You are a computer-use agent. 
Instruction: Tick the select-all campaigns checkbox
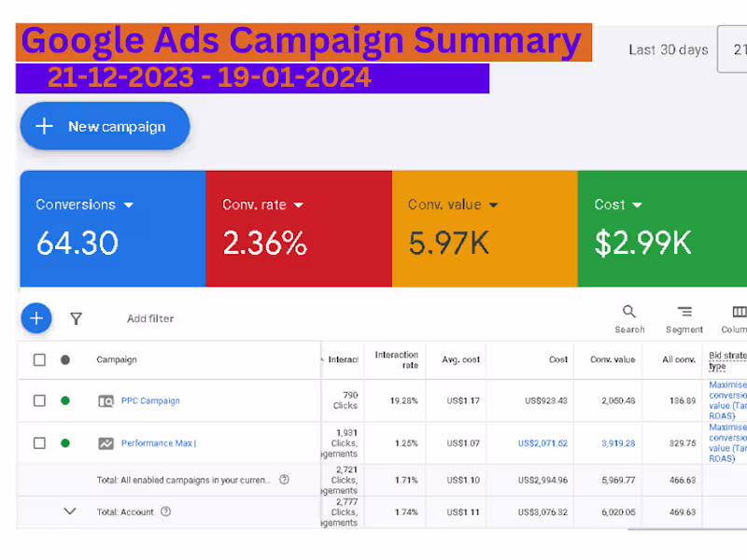[x=39, y=359]
